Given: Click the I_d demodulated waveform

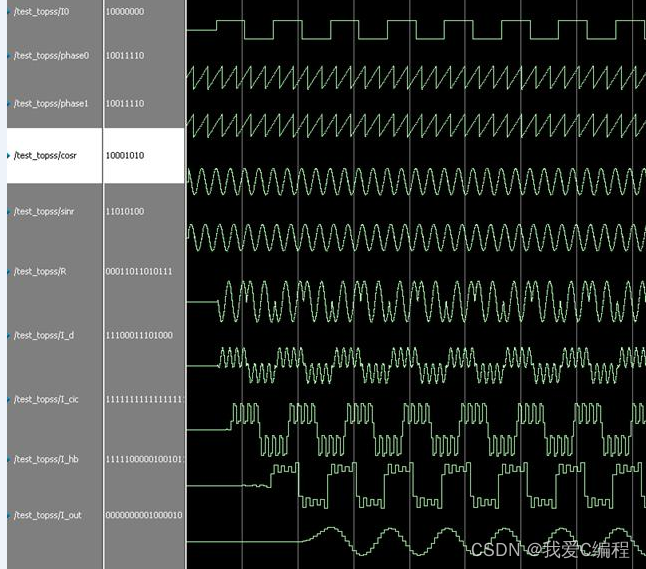Looking at the screenshot, I should (416, 365).
